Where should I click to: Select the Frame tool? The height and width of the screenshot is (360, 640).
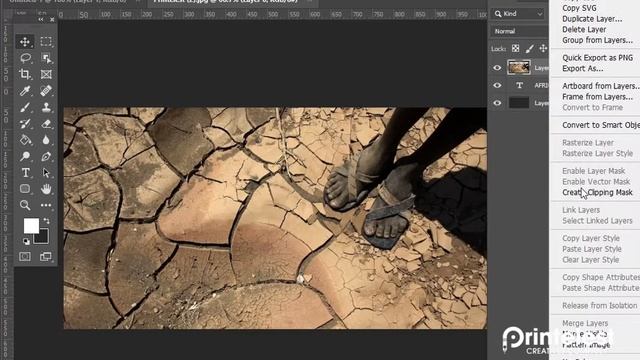click(x=46, y=74)
